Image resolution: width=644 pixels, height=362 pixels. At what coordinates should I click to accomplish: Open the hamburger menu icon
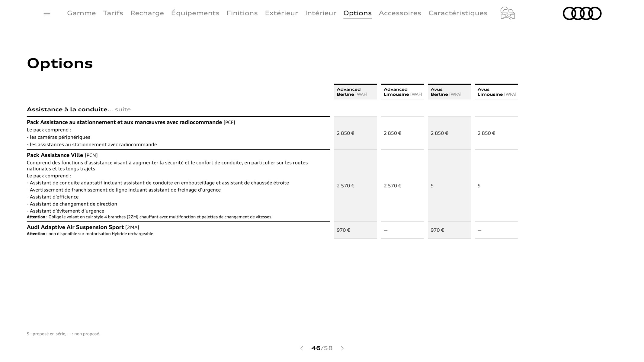click(x=47, y=14)
